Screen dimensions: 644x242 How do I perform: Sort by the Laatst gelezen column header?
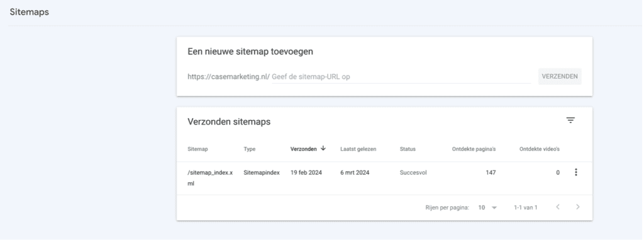(358, 149)
